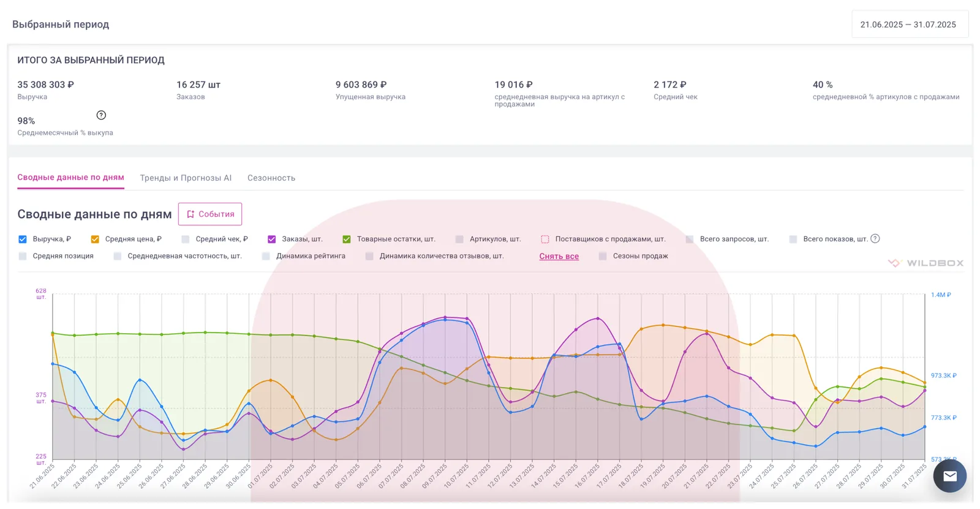Click the Среднемесячный % выкупа label
Image resolution: width=980 pixels, height=509 pixels.
[x=65, y=133]
